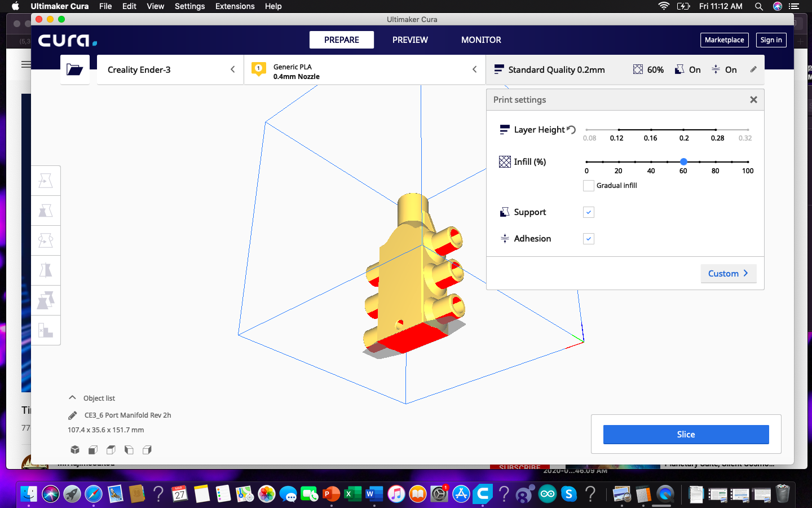Screen dimensions: 812x508
Task: Switch to the PREVIEW stage tab
Action: pos(410,40)
